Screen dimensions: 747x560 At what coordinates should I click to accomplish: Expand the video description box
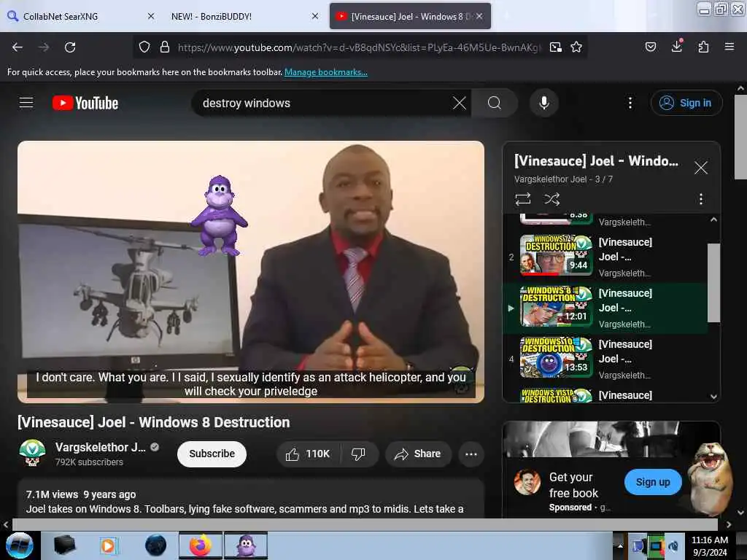(x=251, y=499)
